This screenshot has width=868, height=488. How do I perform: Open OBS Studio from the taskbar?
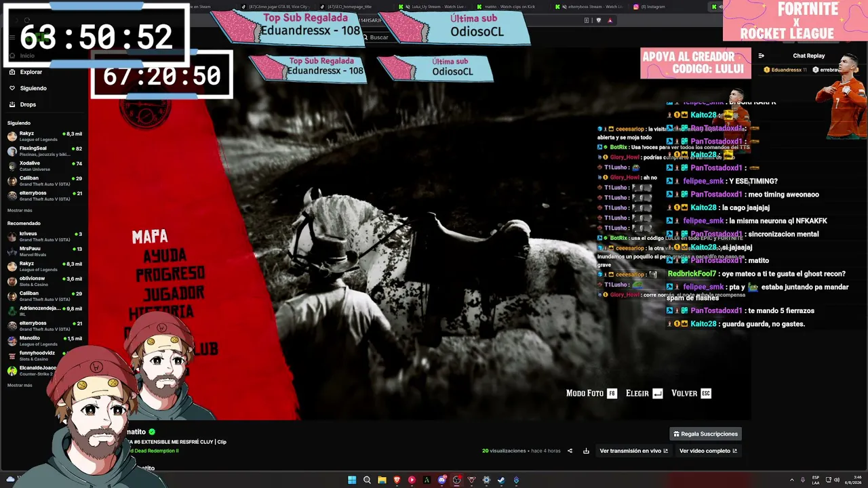pyautogui.click(x=456, y=480)
